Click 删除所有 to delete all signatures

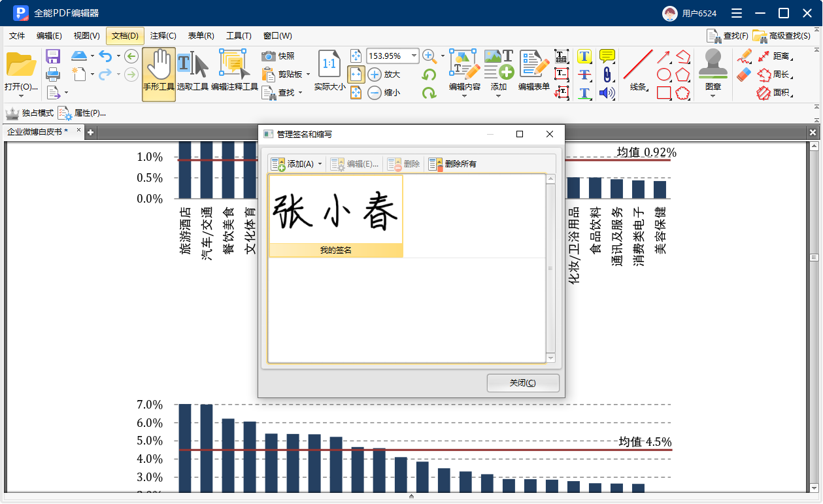pyautogui.click(x=452, y=164)
